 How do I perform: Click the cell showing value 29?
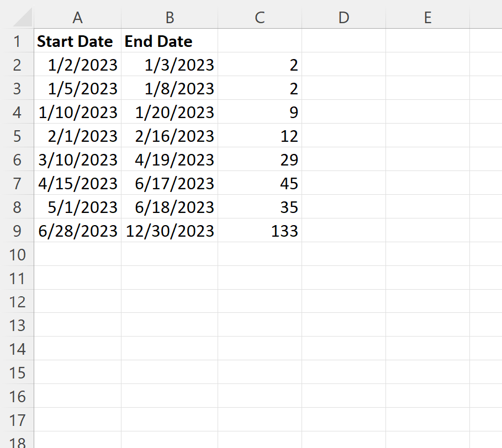point(260,159)
